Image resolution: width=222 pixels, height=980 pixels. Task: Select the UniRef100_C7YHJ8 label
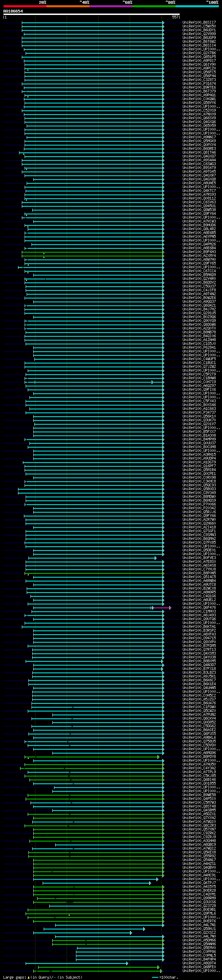(x=199, y=569)
